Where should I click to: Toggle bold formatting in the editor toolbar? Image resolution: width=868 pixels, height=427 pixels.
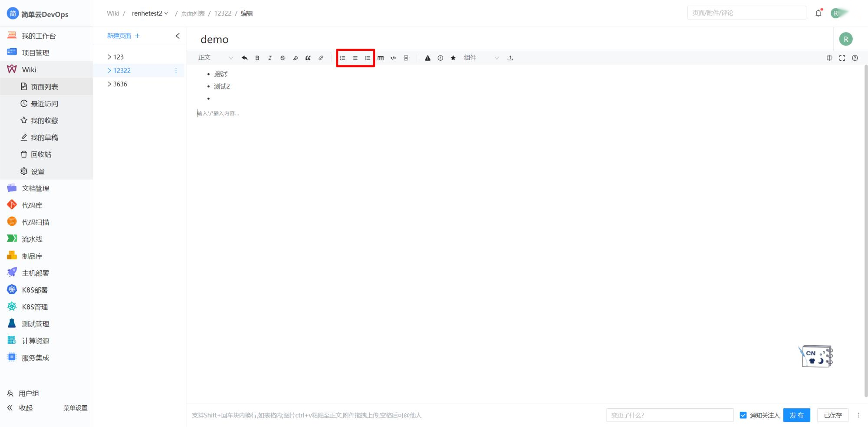click(x=257, y=58)
